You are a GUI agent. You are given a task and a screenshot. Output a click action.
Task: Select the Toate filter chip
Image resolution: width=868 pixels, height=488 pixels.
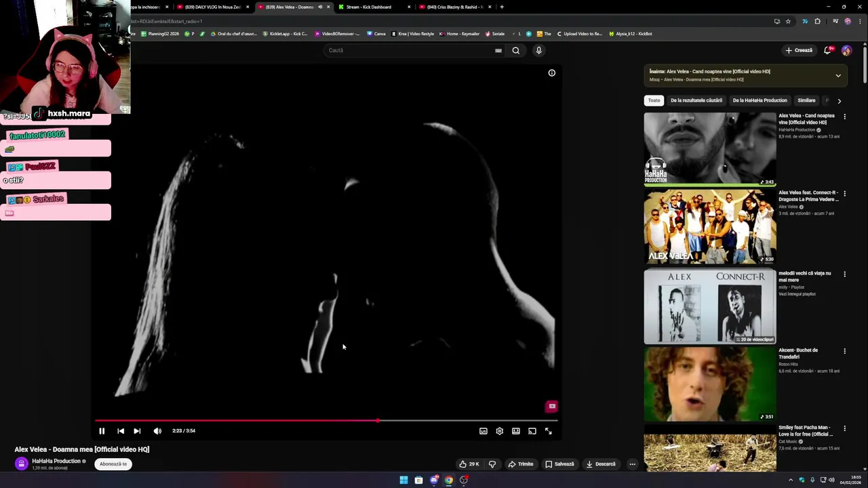654,100
